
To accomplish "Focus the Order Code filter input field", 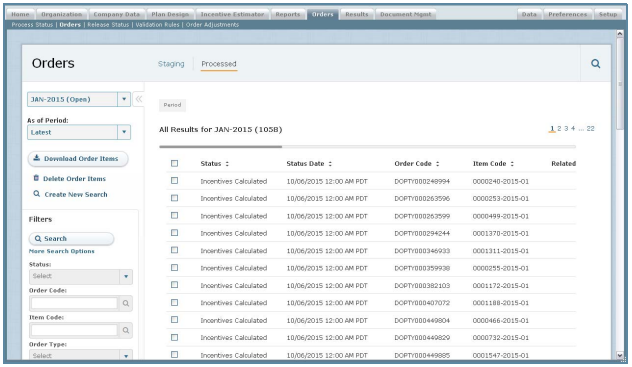I will [x=74, y=303].
